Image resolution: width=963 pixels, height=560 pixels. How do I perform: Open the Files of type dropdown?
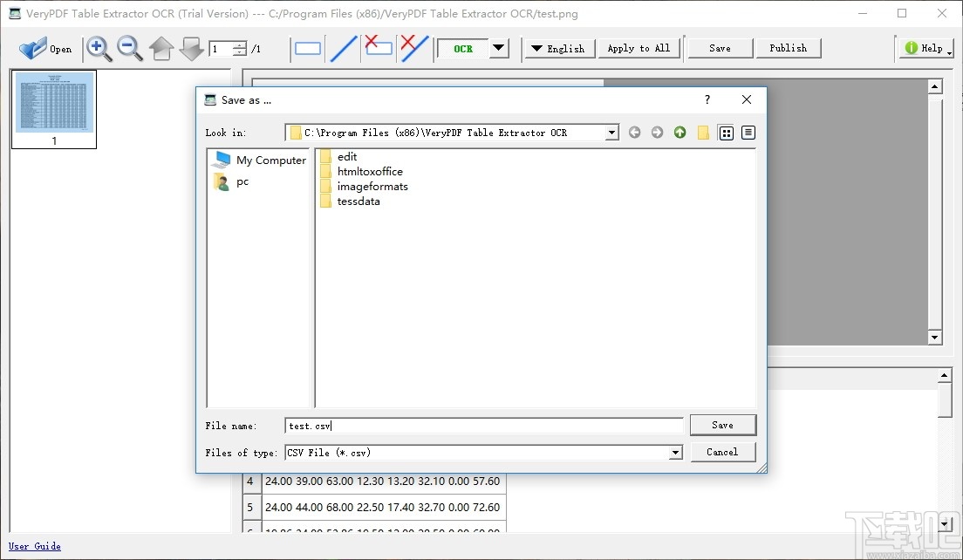click(x=675, y=453)
